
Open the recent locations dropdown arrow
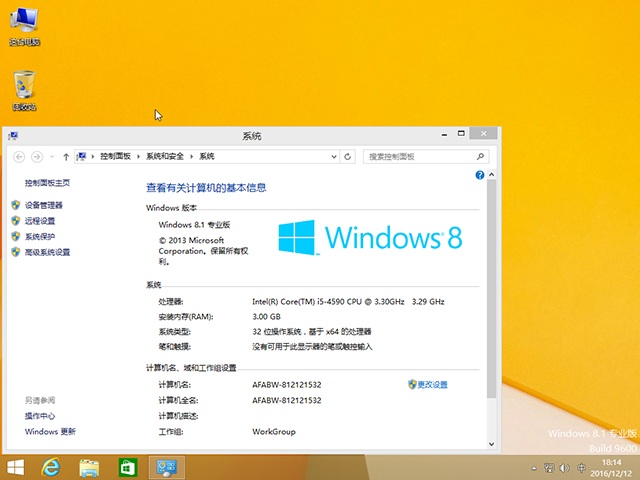(x=52, y=157)
